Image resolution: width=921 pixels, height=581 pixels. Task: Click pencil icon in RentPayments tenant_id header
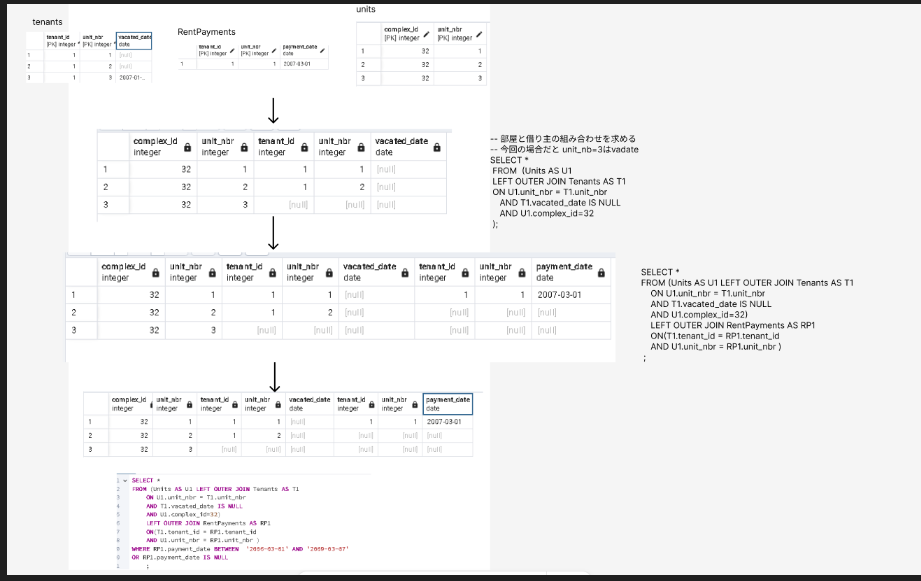(232, 51)
